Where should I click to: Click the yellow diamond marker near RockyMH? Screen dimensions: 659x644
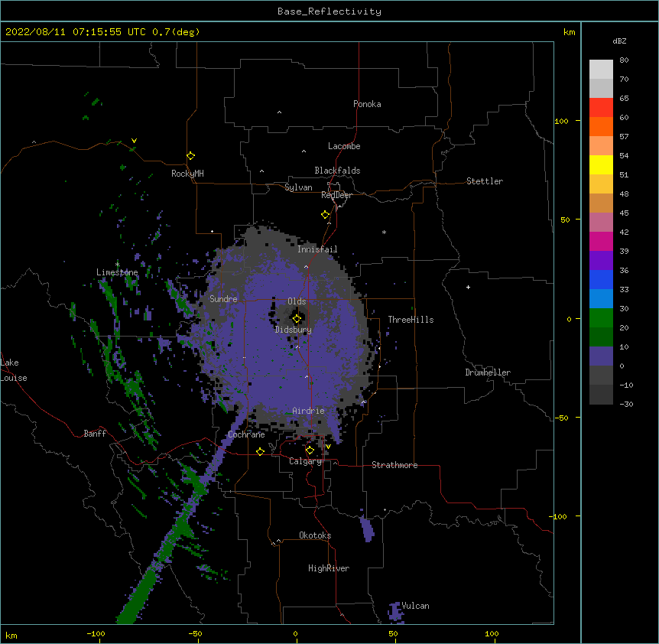(x=190, y=156)
